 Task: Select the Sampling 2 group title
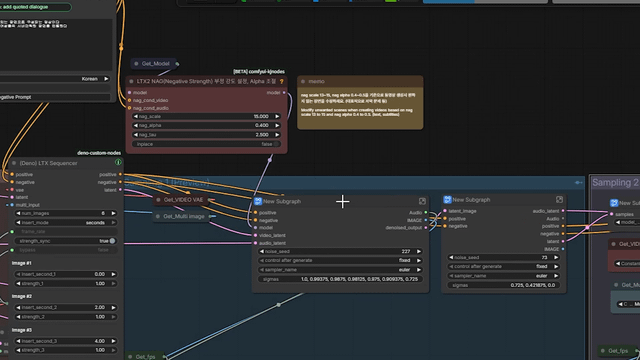coord(615,182)
